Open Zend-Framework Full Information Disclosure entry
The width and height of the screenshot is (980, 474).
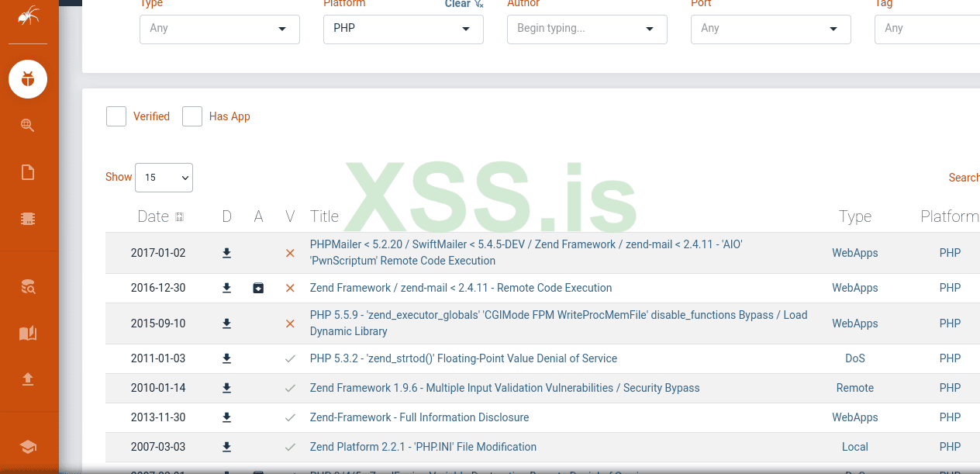tap(419, 417)
